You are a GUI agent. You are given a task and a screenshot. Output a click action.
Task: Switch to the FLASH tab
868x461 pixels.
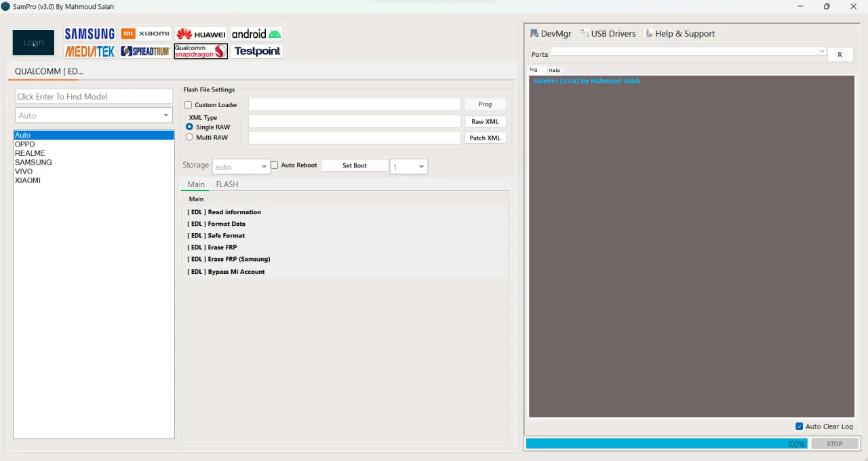227,184
